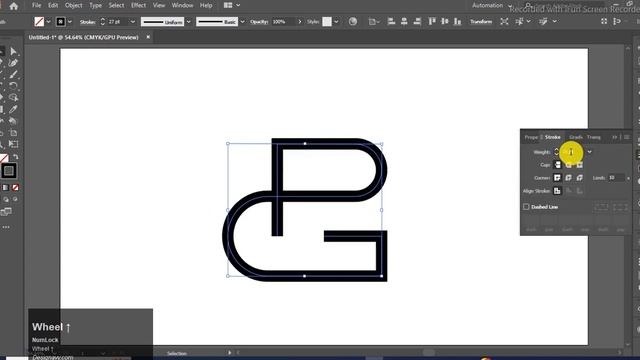Open the Stroke panel menu icon

(x=627, y=137)
